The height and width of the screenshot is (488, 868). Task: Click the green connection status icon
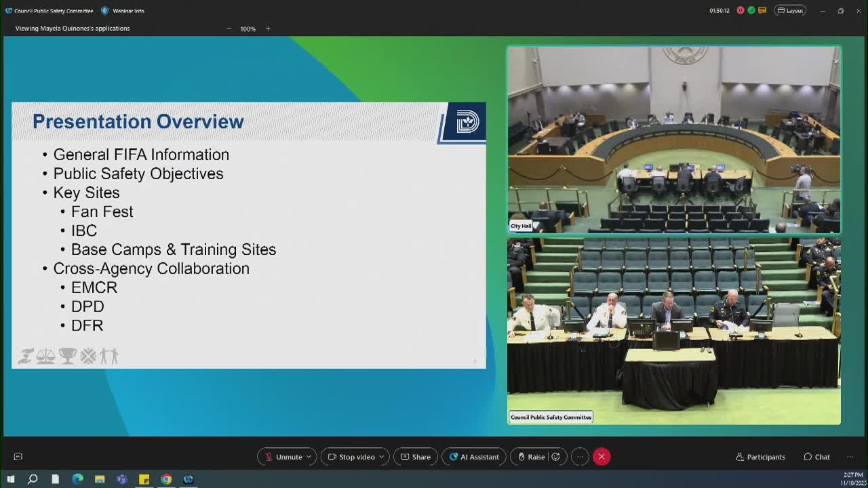[751, 11]
